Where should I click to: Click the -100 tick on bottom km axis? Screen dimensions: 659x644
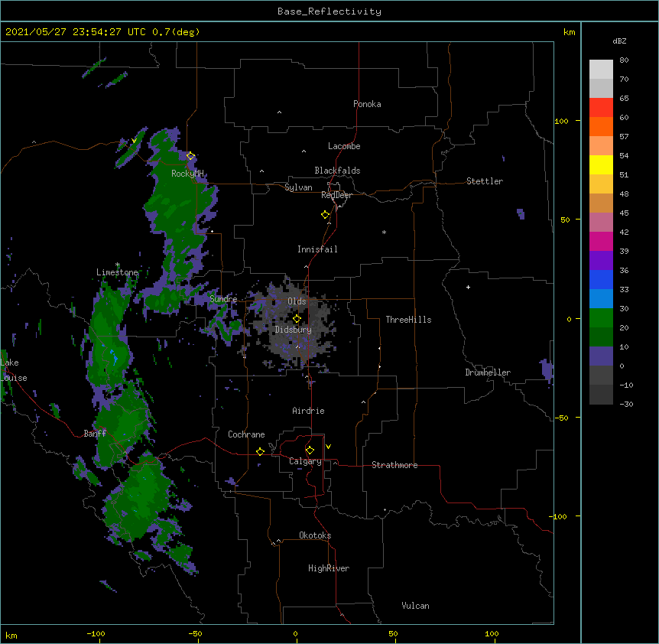pos(96,634)
